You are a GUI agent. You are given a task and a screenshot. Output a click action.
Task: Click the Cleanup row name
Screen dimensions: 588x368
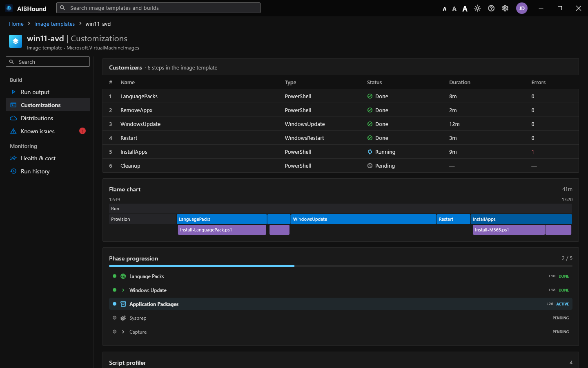(130, 166)
